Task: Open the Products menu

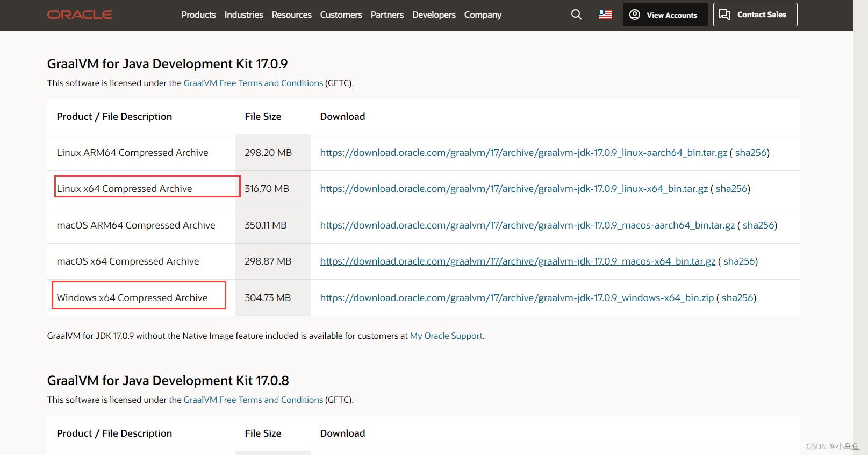Action: pos(198,15)
